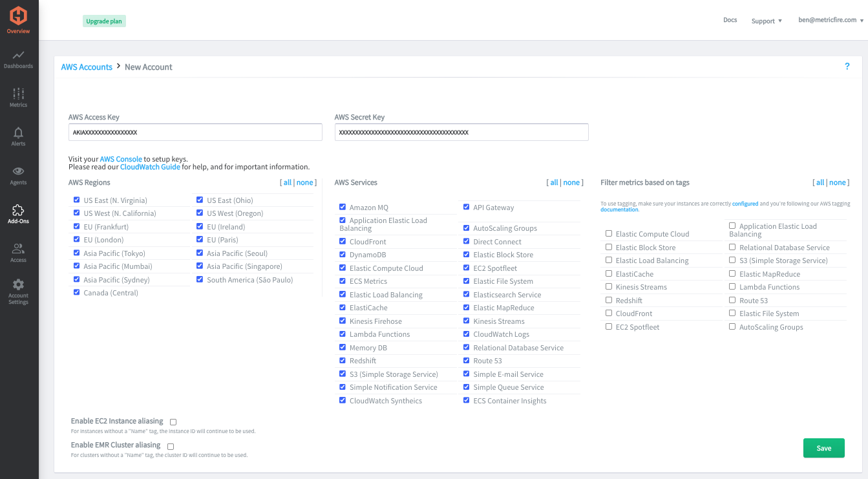Click the AWS Secret Key field
The width and height of the screenshot is (868, 479).
pyautogui.click(x=461, y=132)
